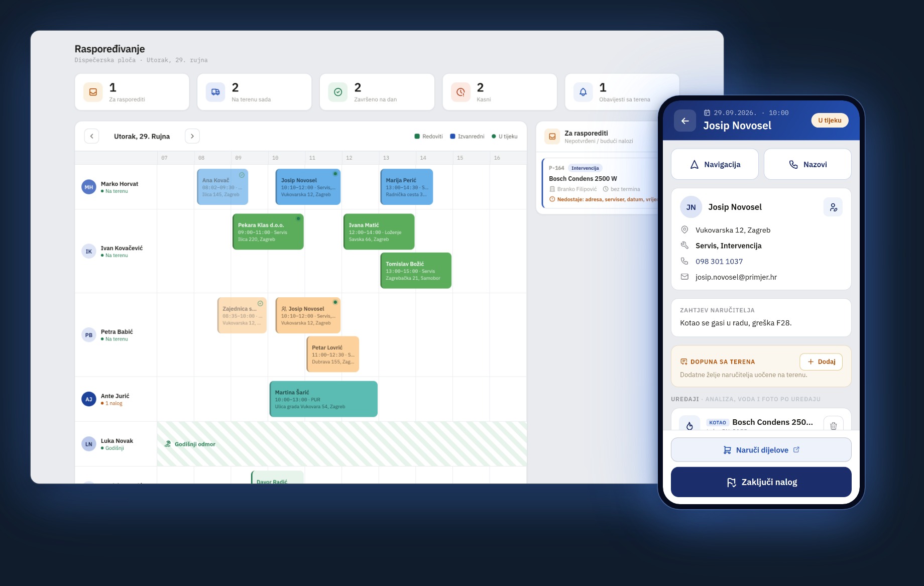Screen dimensions: 924x586
Task: Tap the 'Zaključi nalog' button
Action: [761, 482]
